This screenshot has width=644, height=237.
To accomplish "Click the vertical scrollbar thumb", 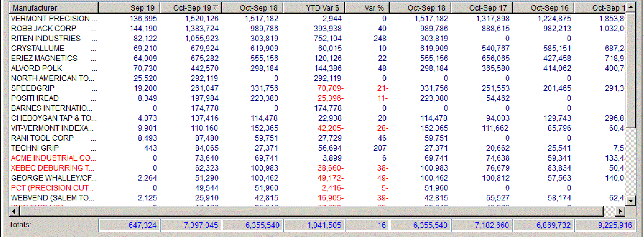I will tap(631, 70).
